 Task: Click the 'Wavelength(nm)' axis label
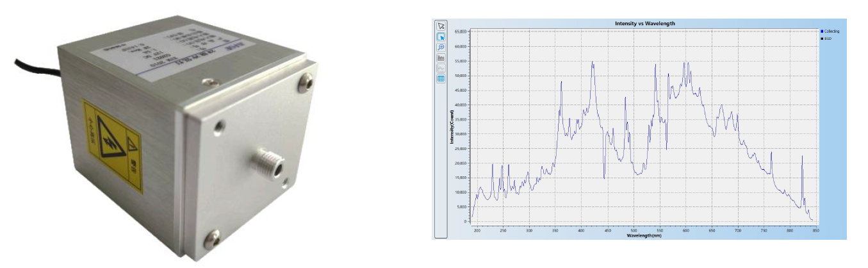(644, 235)
